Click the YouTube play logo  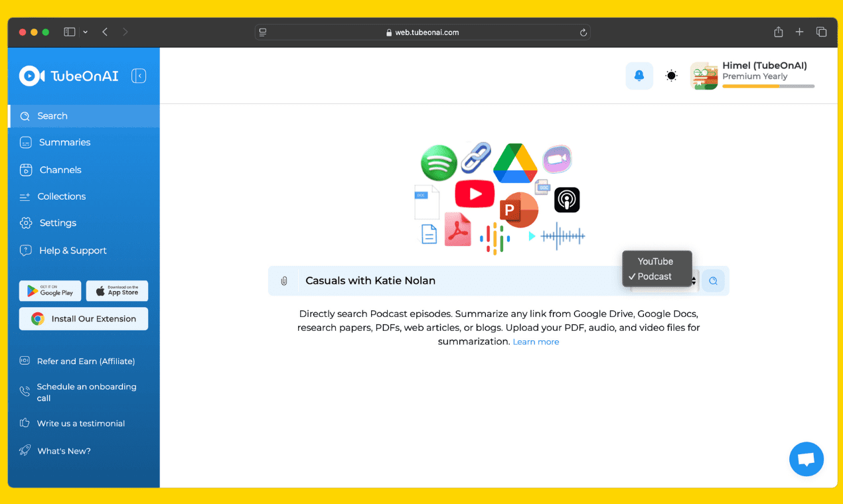click(475, 194)
